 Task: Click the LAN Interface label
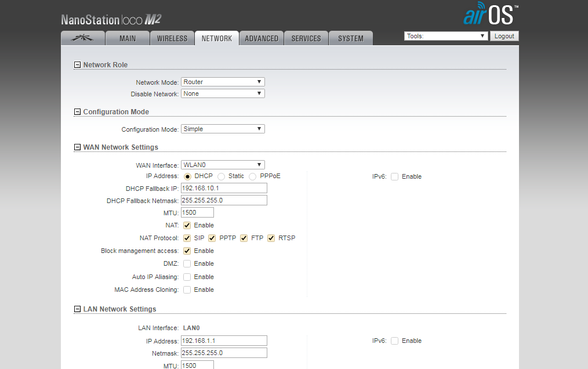pyautogui.click(x=158, y=328)
